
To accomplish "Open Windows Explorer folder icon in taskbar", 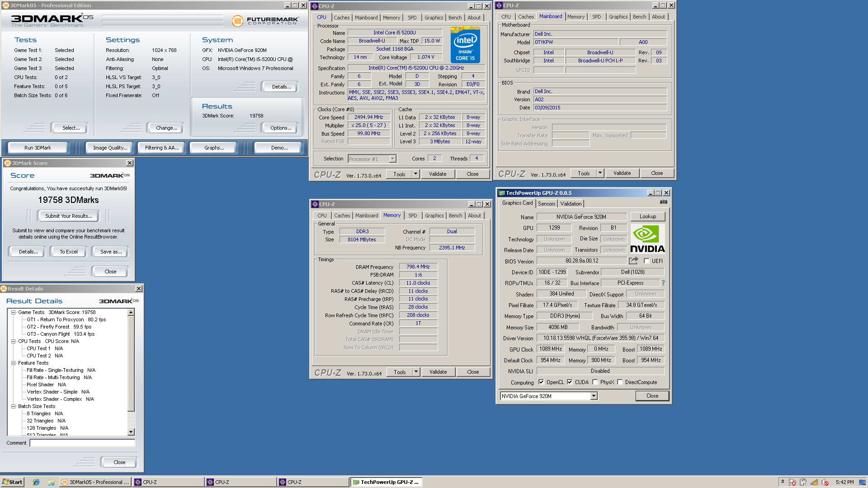I will (x=51, y=482).
